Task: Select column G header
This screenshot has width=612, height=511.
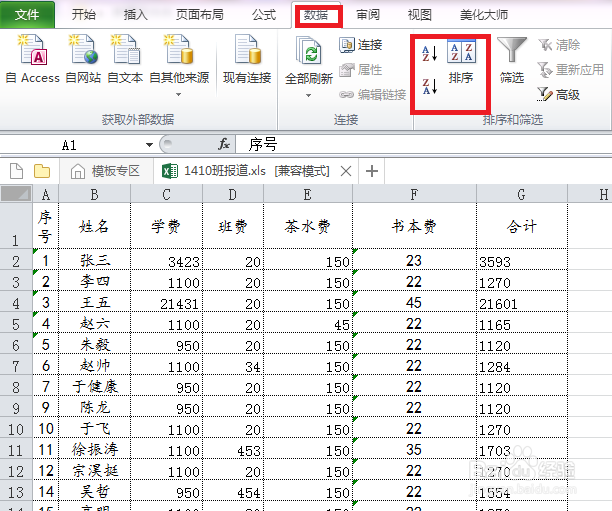Action: [x=522, y=194]
